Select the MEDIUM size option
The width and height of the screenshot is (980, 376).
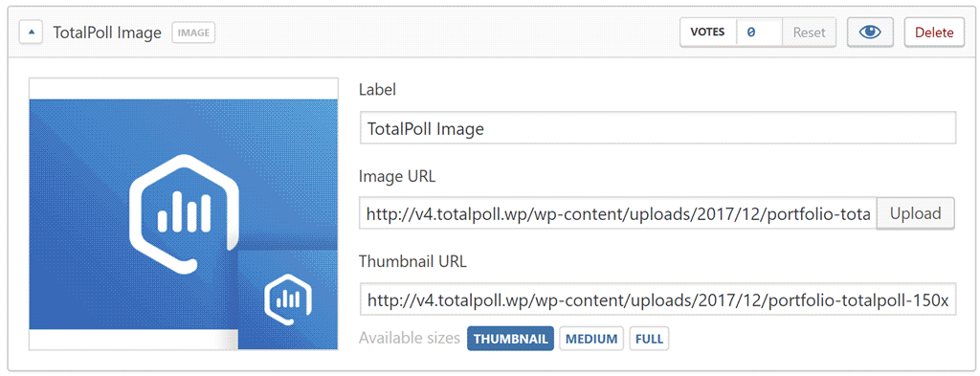tap(591, 339)
